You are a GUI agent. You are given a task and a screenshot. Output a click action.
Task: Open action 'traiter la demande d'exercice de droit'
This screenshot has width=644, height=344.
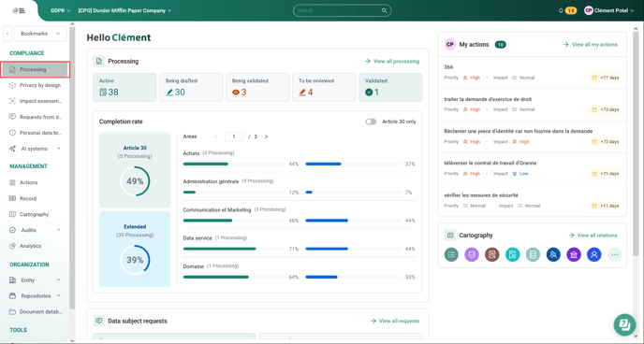click(x=488, y=99)
